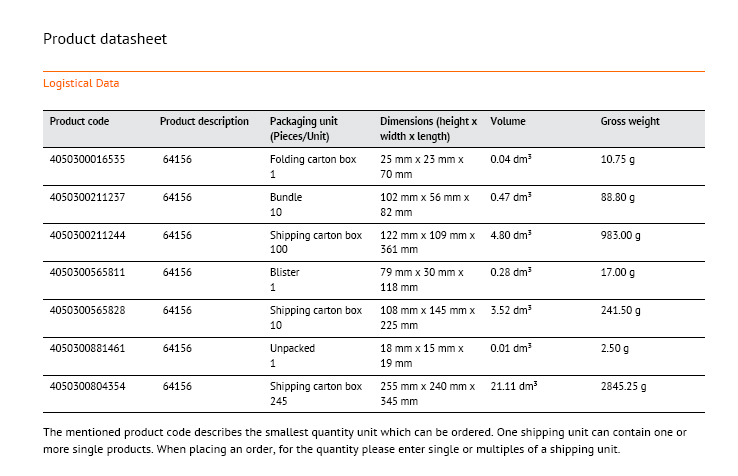The image size is (738, 476).
Task: Click the Unpacked packaging unit cell
Action: 292,355
